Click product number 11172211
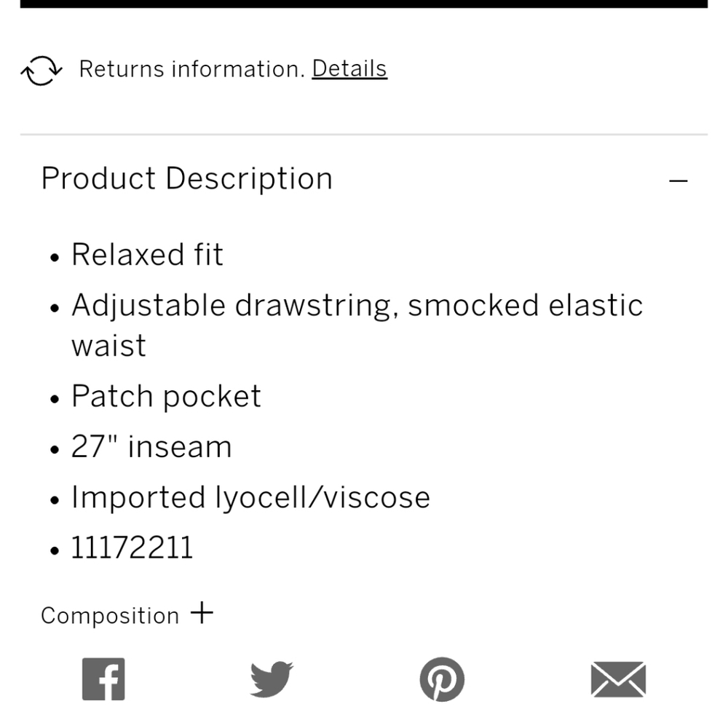Image resolution: width=728 pixels, height=728 pixels. coord(132,548)
